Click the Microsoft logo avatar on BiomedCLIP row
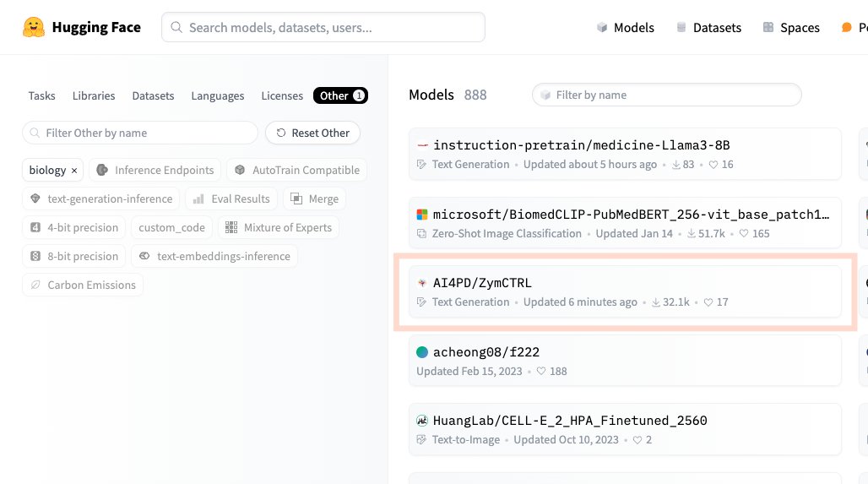Viewport: 868px width, 484px height. pyautogui.click(x=422, y=215)
